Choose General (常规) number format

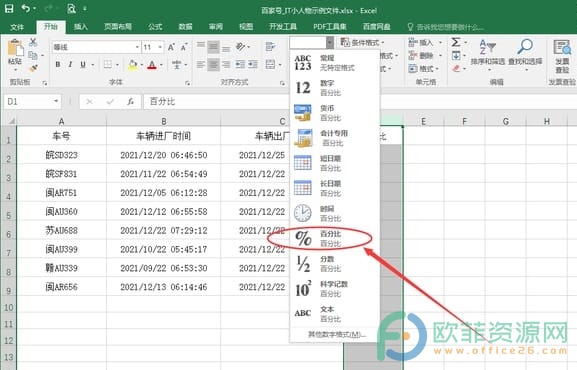(x=334, y=63)
